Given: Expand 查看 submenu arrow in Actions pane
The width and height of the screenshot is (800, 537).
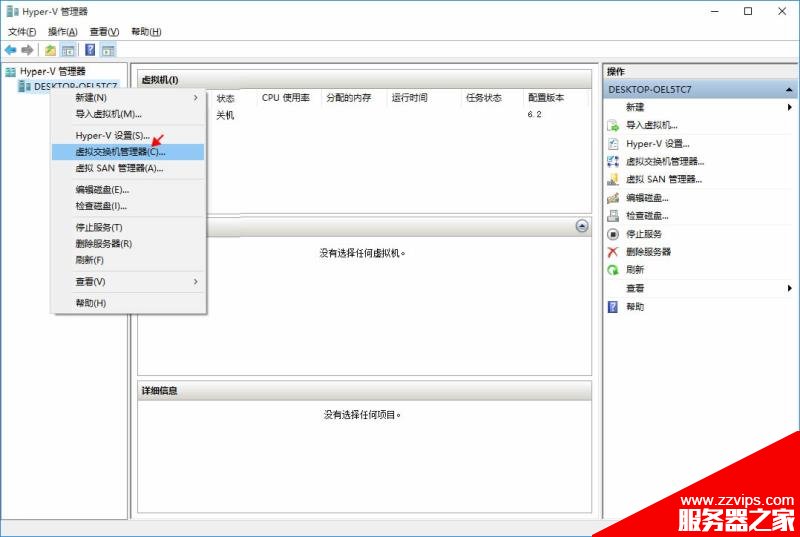Looking at the screenshot, I should point(789,288).
